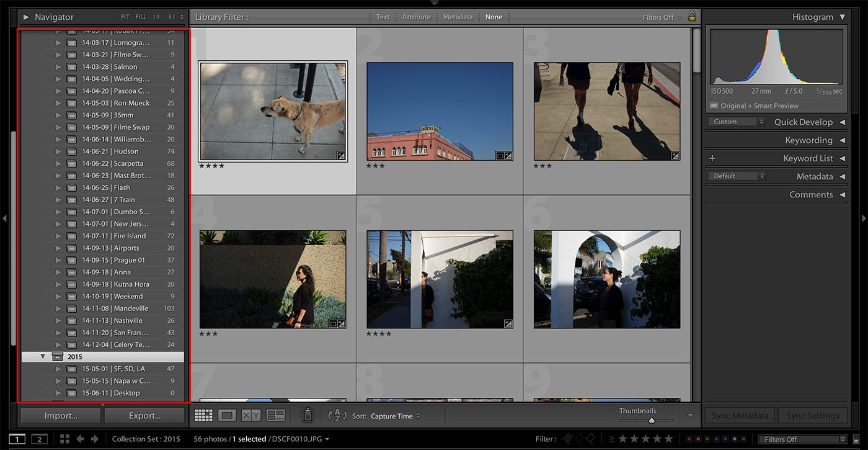
Task: Add keyword with plus icon beside Keyword List
Action: coord(712,158)
